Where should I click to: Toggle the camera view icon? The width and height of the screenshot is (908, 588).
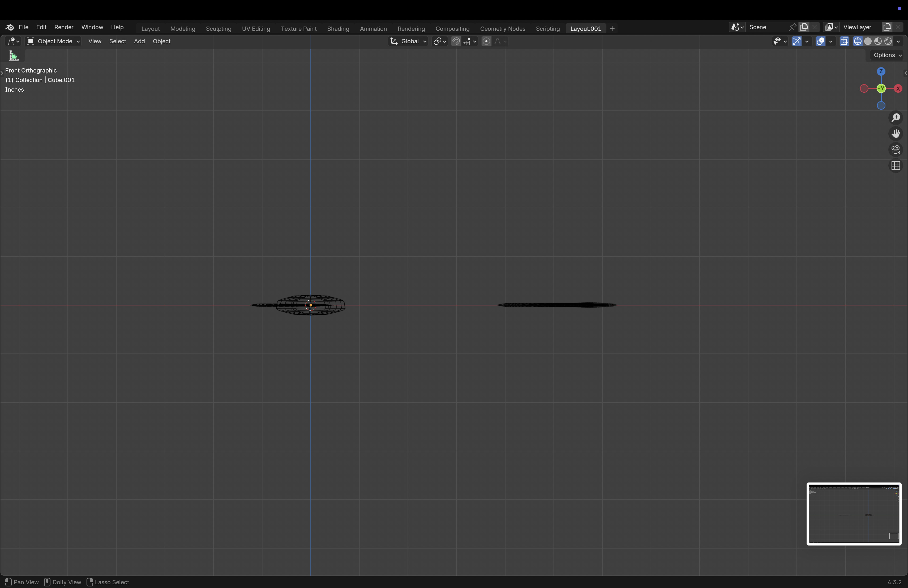tap(896, 150)
